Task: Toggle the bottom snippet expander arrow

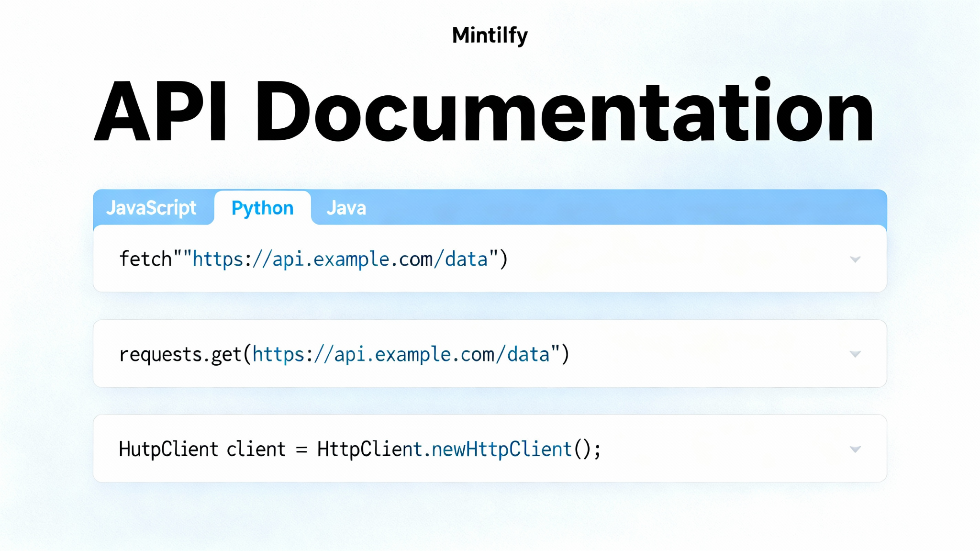Action: click(x=855, y=449)
